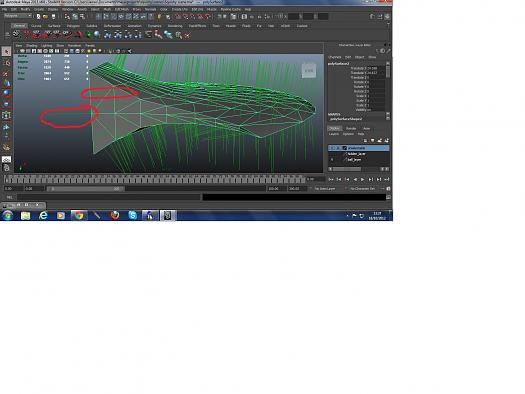Click in the MEL command line field
525x394 pixels.
click(x=109, y=197)
